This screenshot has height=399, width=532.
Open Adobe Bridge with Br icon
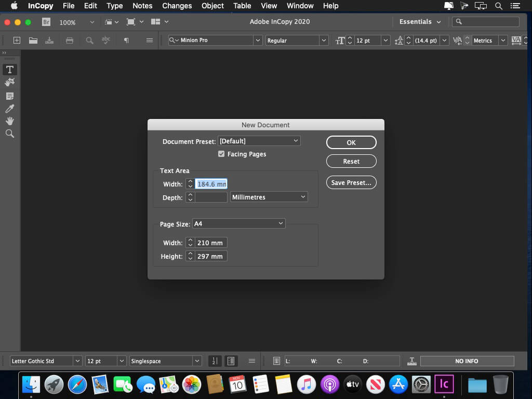(x=46, y=22)
